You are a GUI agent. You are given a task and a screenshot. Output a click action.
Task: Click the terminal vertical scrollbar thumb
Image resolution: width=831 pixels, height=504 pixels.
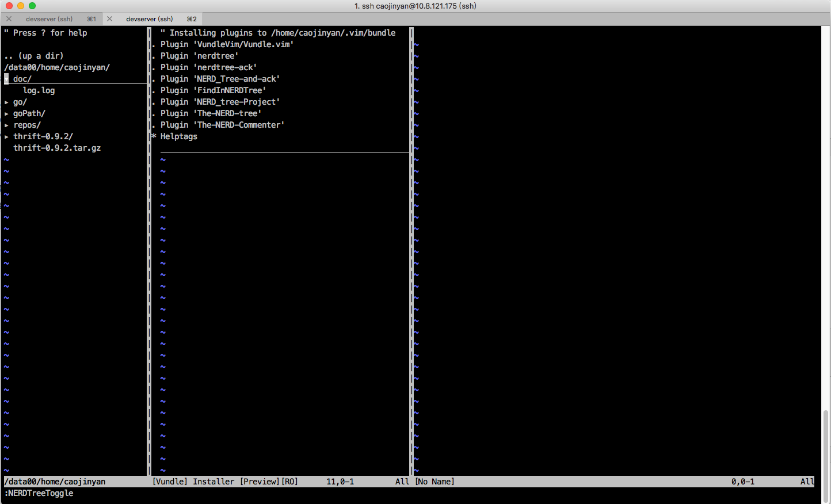826,456
